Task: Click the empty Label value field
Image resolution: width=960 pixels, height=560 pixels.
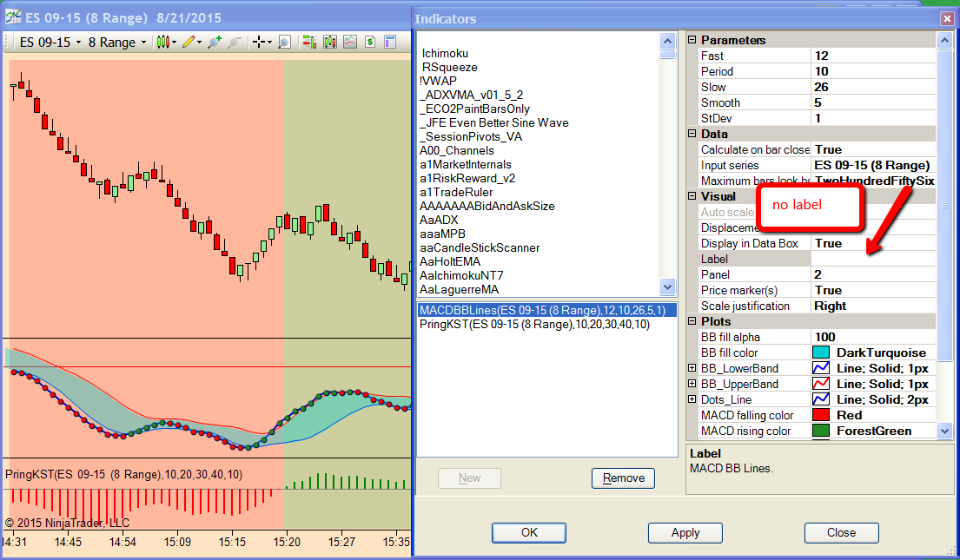Action: click(873, 259)
